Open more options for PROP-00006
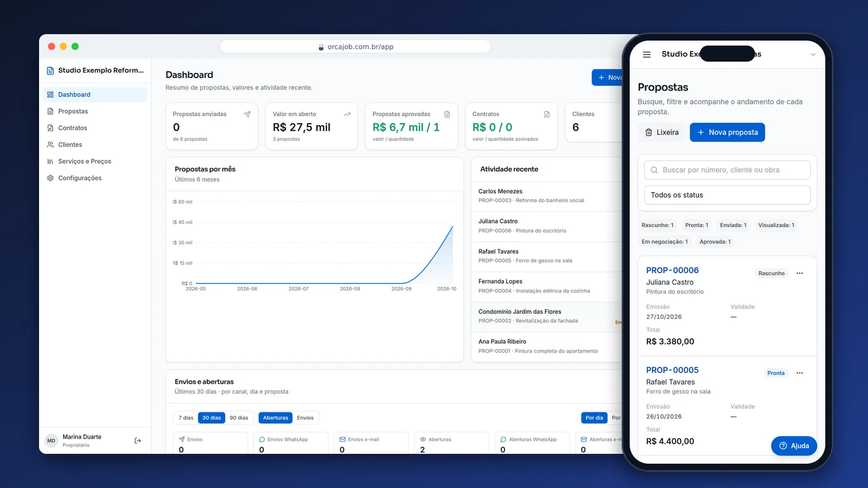The image size is (868, 488). (x=800, y=273)
